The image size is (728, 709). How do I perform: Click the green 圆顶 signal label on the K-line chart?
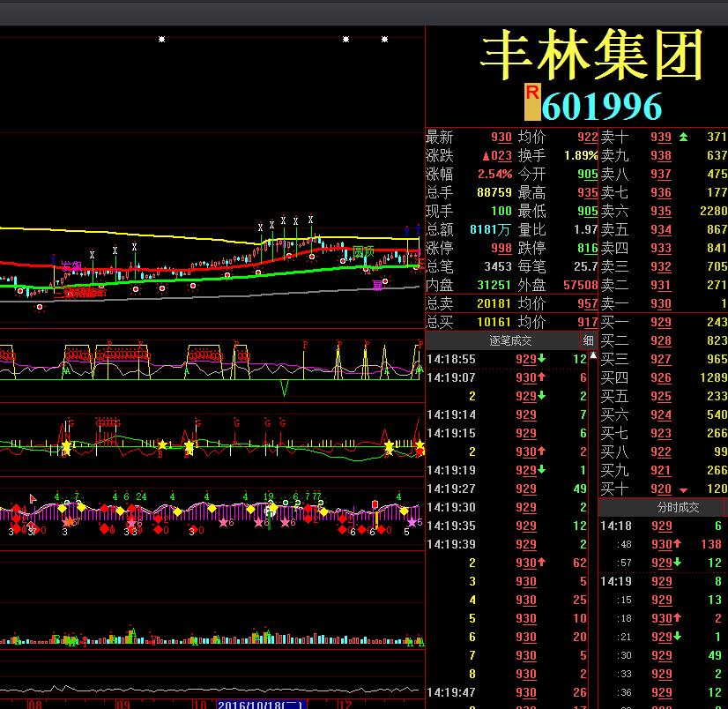pos(363,252)
